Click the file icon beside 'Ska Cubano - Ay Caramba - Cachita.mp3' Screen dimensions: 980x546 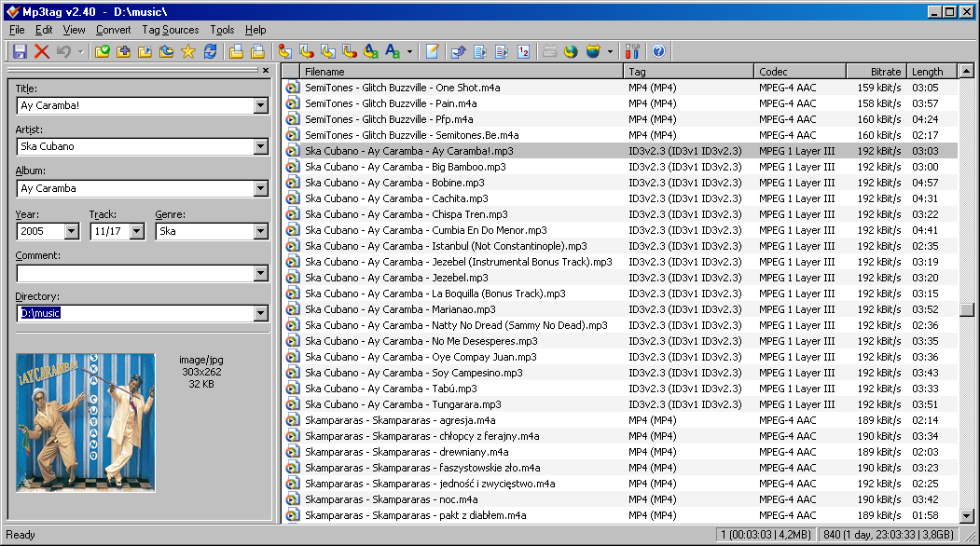click(292, 198)
